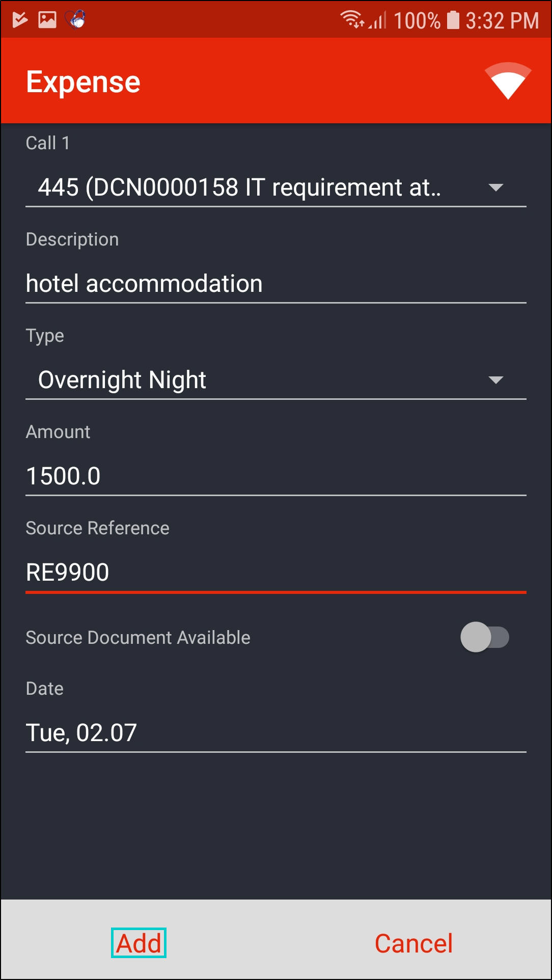Select the 445 (DCN0000158 IT requirement) call field

239,187
